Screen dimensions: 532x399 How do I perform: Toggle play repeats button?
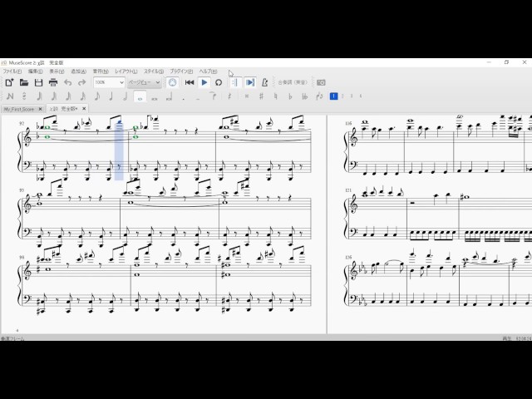235,82
